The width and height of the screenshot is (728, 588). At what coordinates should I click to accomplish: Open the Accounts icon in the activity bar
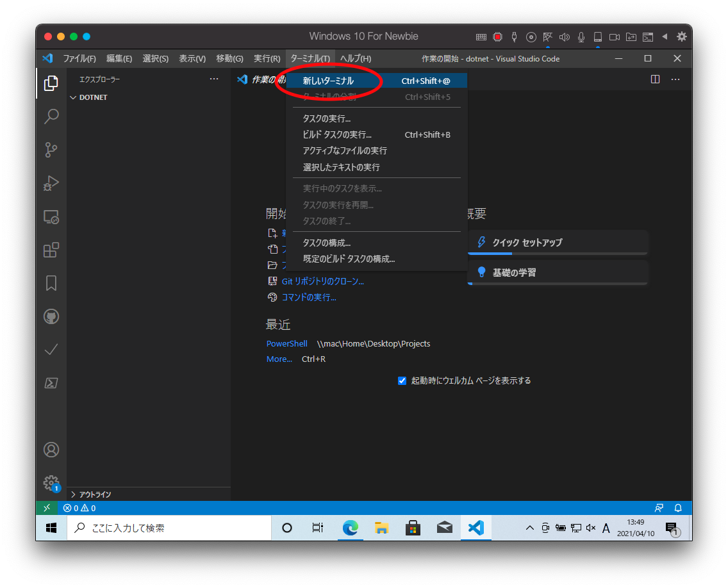point(51,449)
